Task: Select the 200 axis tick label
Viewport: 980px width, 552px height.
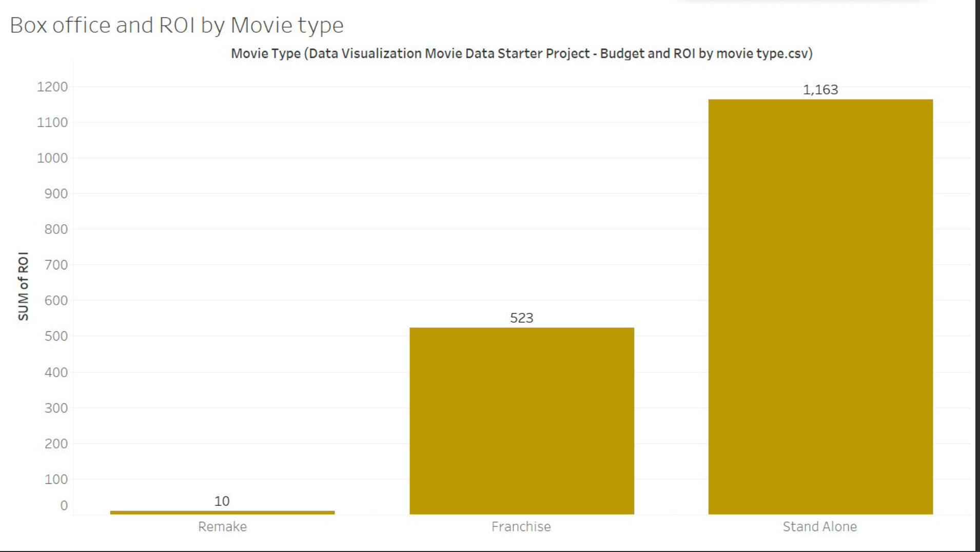Action: coord(56,444)
